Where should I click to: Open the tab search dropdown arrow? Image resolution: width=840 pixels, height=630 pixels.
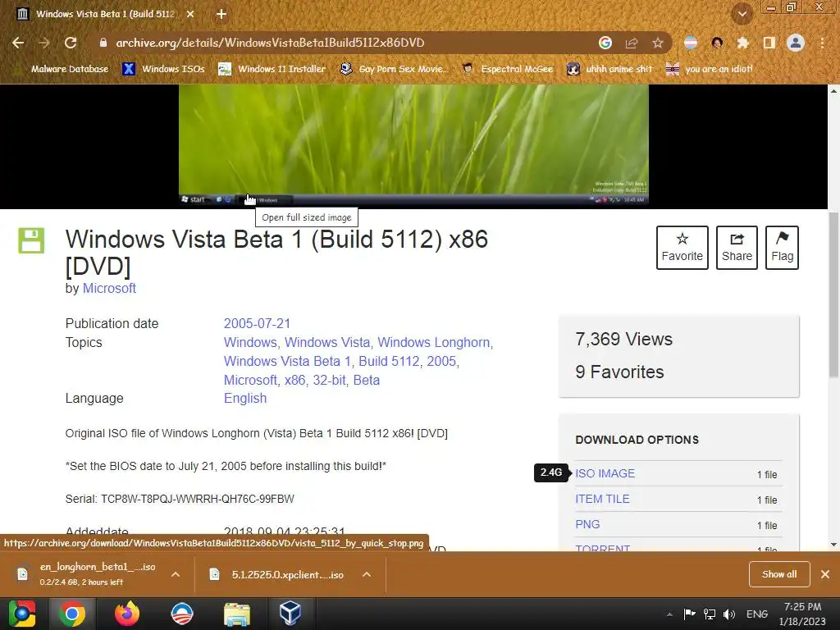(742, 14)
